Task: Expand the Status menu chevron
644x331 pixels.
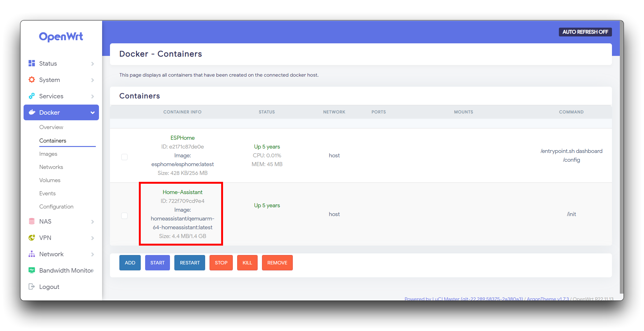Action: click(93, 64)
